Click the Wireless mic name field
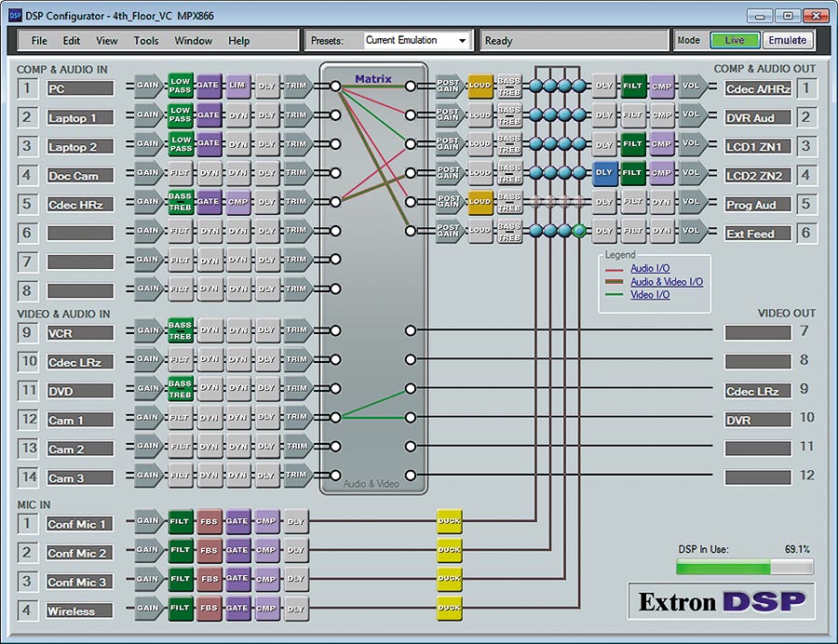 [x=79, y=611]
